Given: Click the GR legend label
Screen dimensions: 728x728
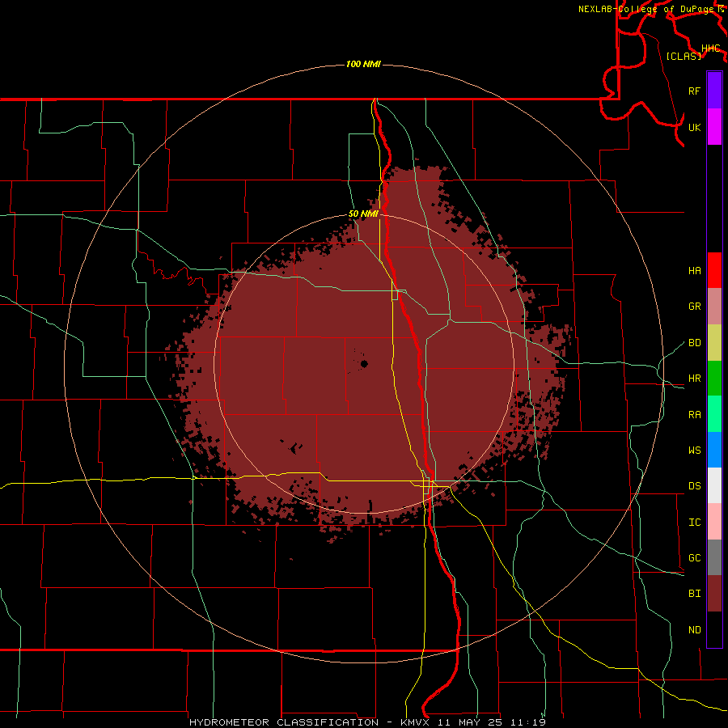Looking at the screenshot, I should 694,307.
